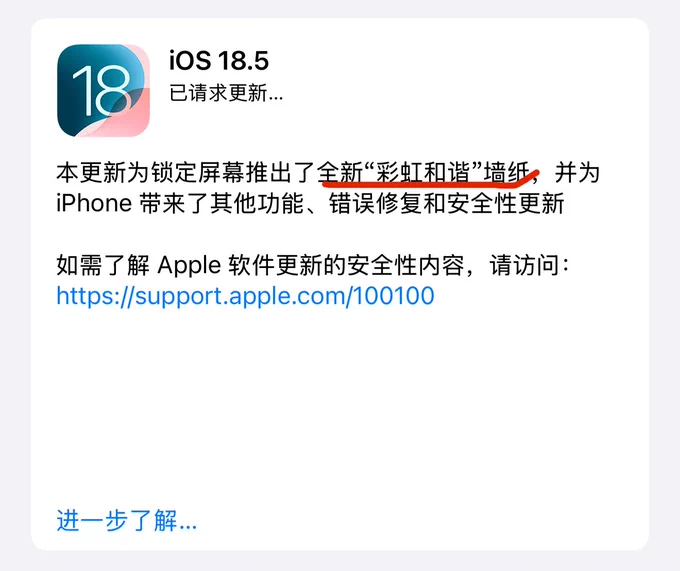Viewport: 680px width, 571px height.
Task: Tap the word Apple in the security sentence
Action: pos(189,265)
